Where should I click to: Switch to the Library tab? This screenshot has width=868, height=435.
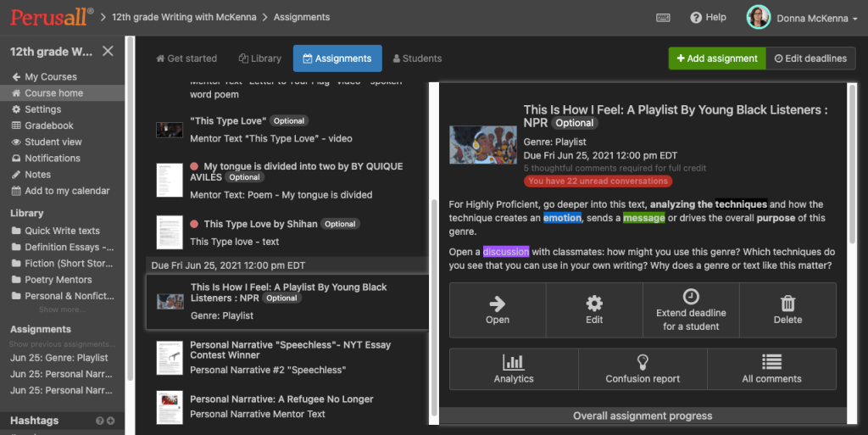(259, 59)
